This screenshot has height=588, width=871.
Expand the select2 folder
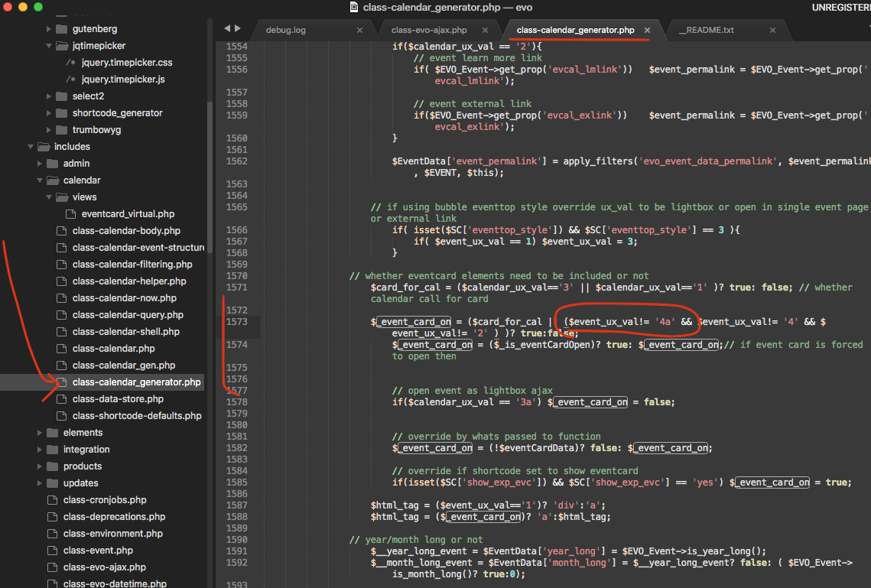(x=49, y=96)
